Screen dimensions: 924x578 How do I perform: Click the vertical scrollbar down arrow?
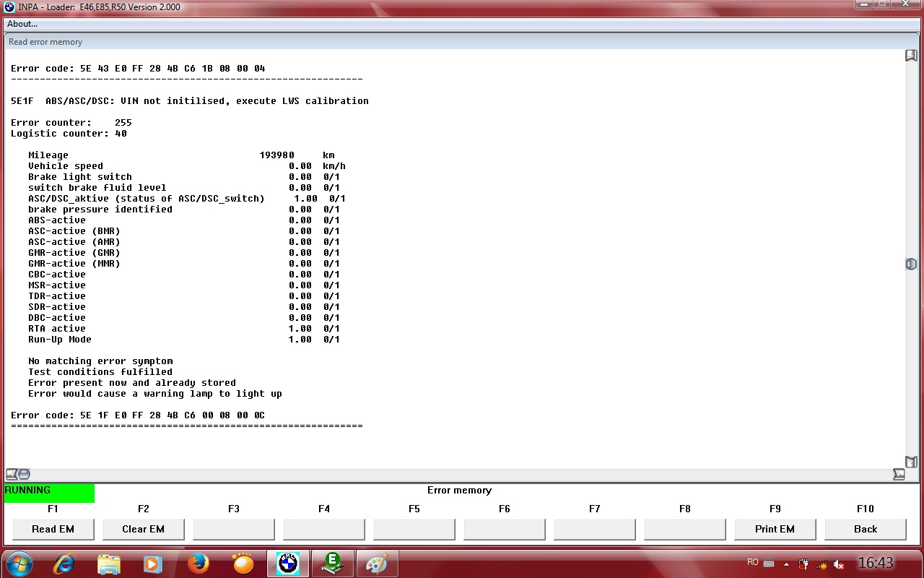tap(911, 462)
